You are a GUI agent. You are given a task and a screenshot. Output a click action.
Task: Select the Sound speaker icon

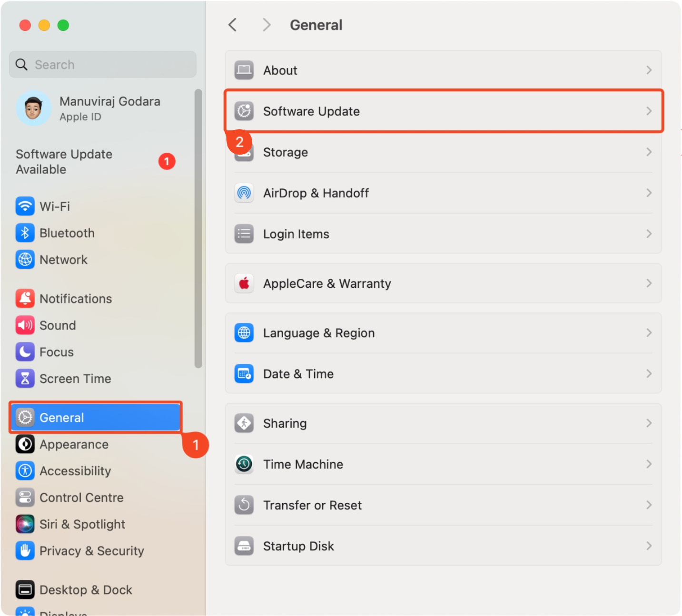[x=25, y=325]
